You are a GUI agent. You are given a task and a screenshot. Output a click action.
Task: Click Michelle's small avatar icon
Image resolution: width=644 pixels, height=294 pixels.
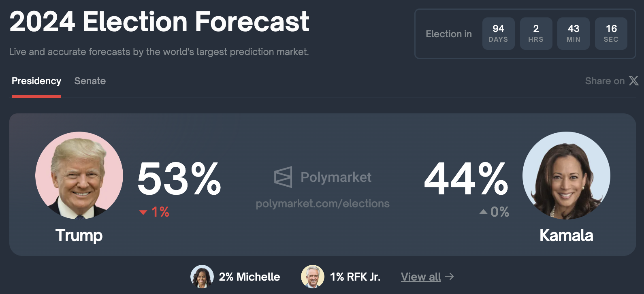pos(202,277)
